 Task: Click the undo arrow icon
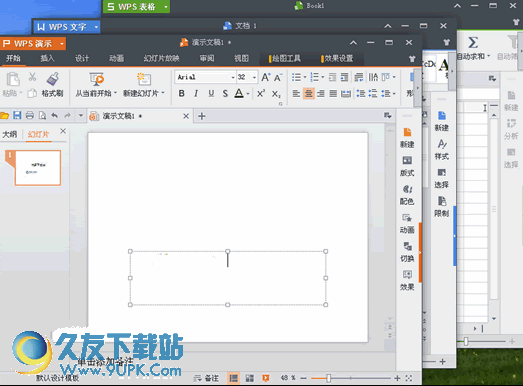tap(55, 115)
